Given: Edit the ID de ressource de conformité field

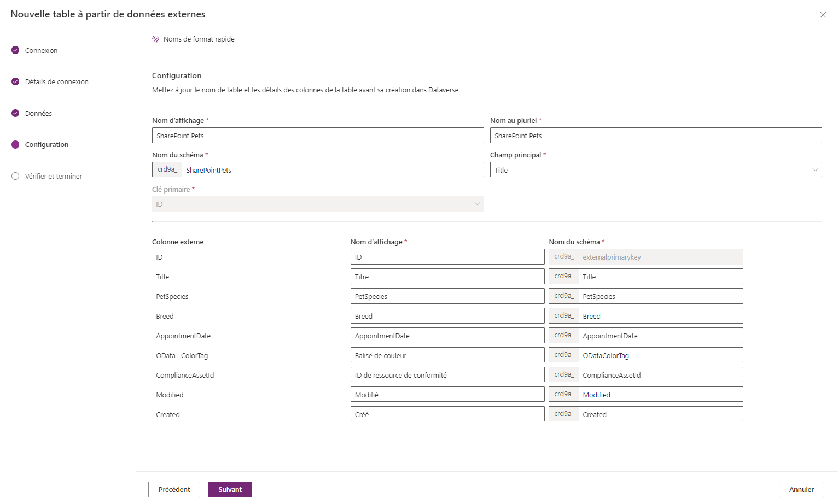Looking at the screenshot, I should point(447,375).
